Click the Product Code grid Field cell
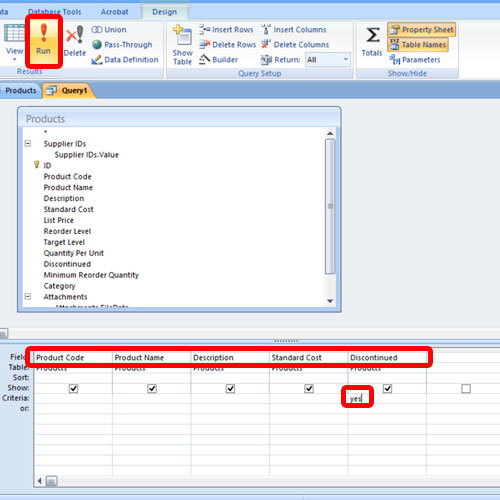This screenshot has width=500, height=500. click(x=73, y=357)
